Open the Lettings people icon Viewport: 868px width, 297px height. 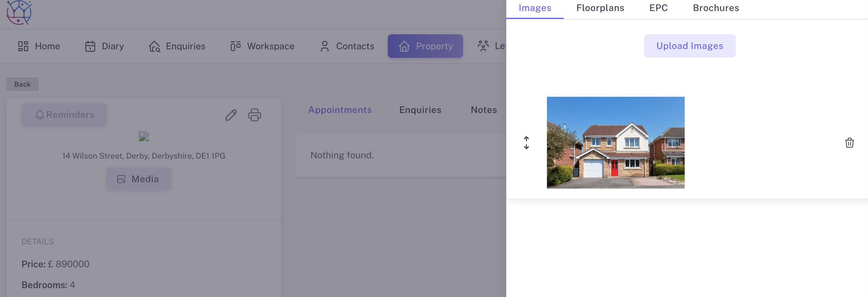(x=483, y=46)
